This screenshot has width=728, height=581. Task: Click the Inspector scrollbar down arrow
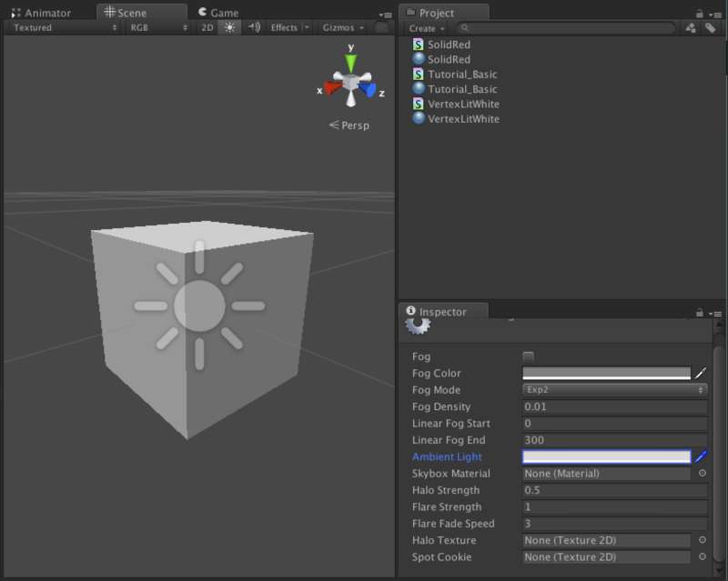719,571
